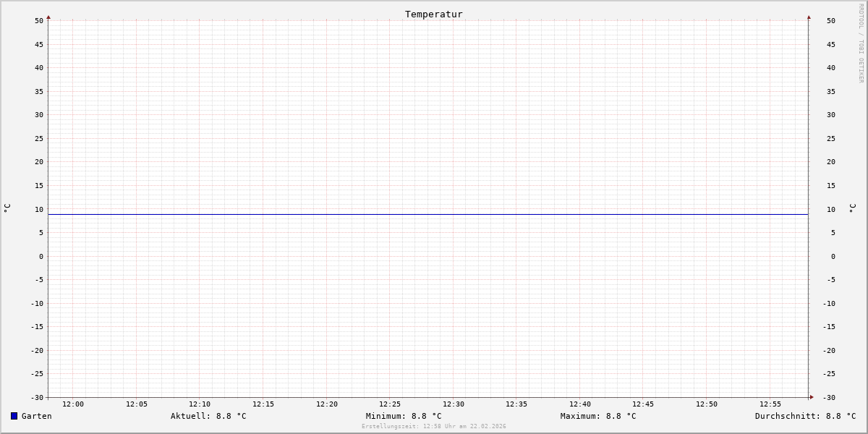The image size is (868, 434).
Task: Click the "12:30" time axis label
Action: tap(454, 404)
